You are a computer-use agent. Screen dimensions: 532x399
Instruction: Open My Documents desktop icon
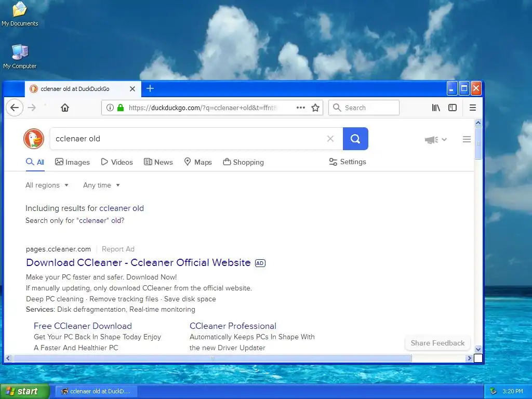click(x=20, y=14)
